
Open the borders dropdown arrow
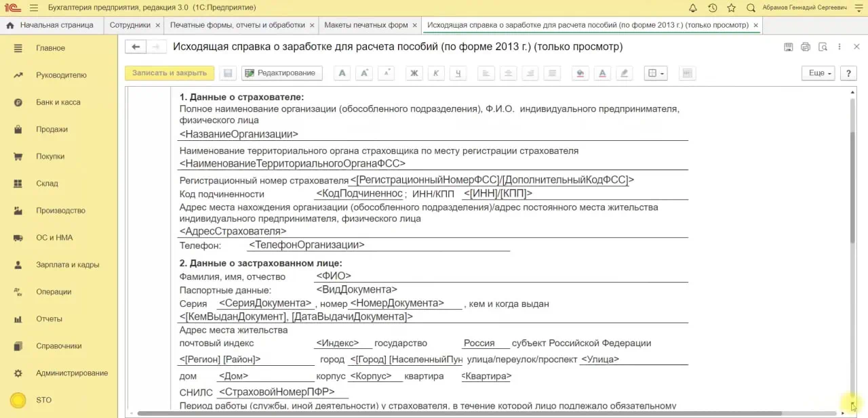[662, 72]
